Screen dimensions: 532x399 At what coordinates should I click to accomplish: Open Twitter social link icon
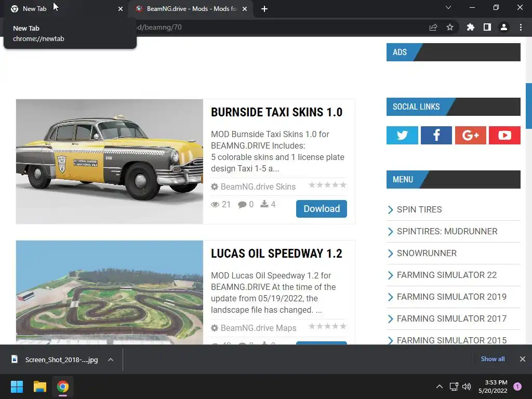(402, 135)
